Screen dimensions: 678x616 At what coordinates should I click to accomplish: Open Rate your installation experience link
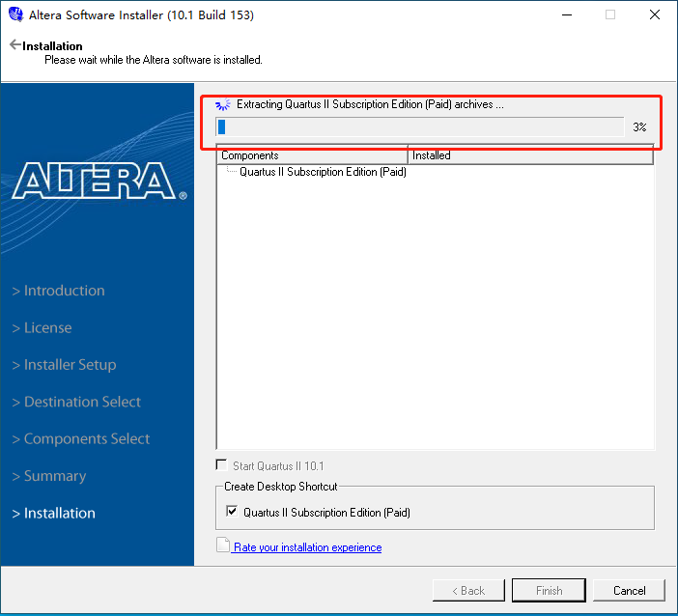307,547
